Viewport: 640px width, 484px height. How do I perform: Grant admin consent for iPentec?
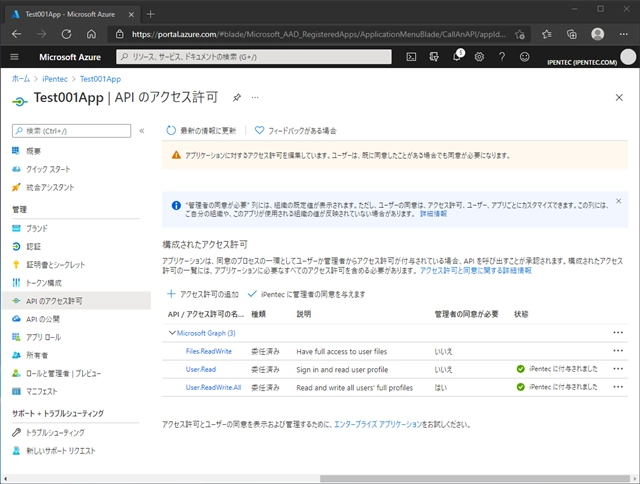[x=306, y=294]
